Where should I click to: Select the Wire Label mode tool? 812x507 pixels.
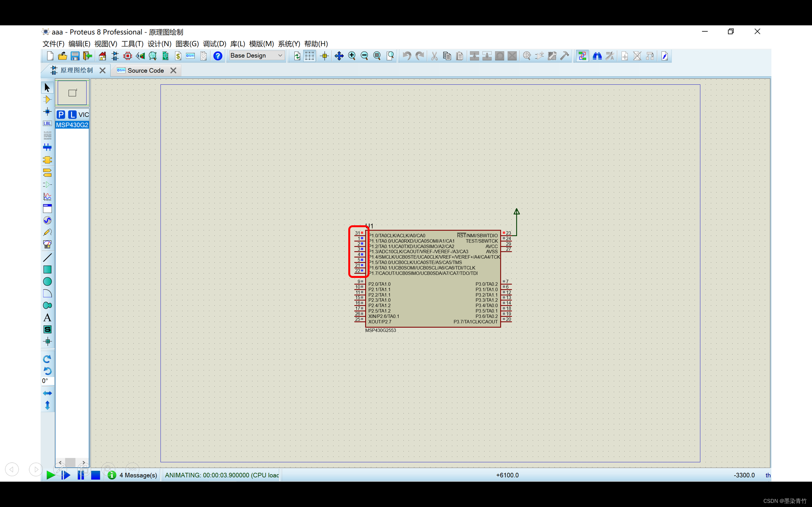pos(47,123)
